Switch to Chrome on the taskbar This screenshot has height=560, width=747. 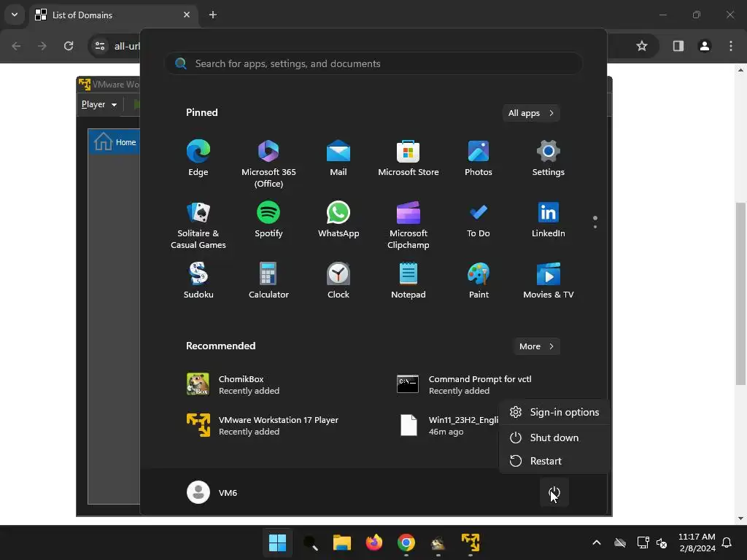pos(406,542)
